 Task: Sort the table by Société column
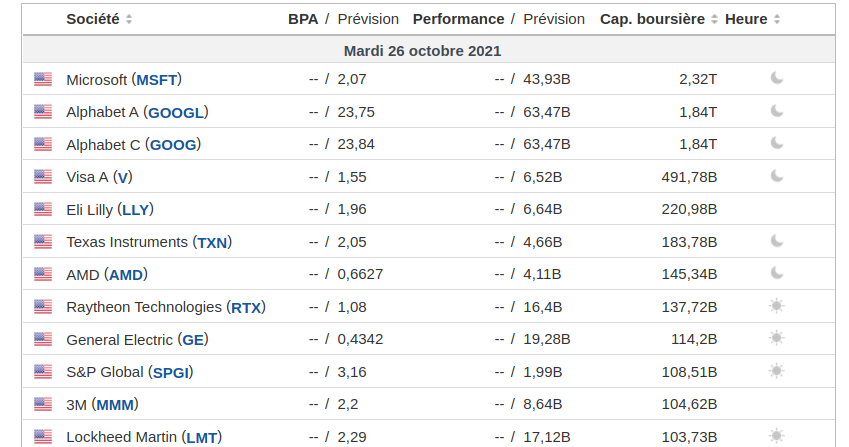[129, 20]
